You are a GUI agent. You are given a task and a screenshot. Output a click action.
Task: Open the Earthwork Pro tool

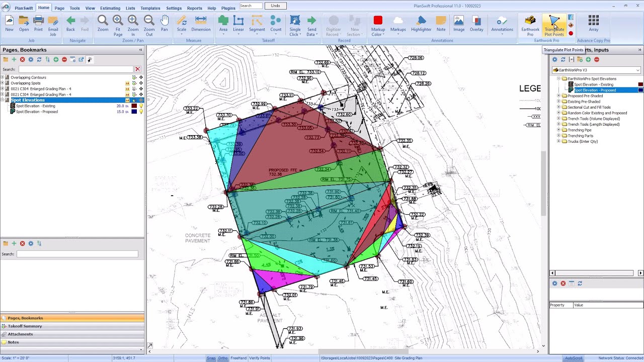[530, 25]
